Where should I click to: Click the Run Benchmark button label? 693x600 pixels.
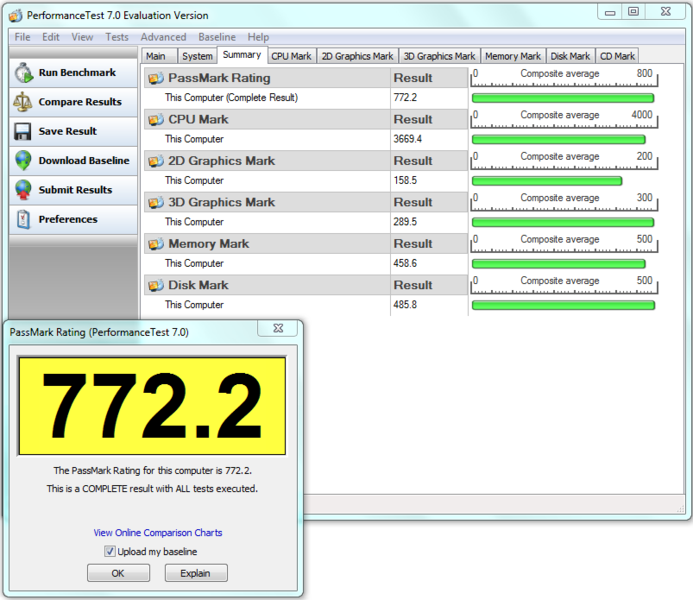coord(77,72)
